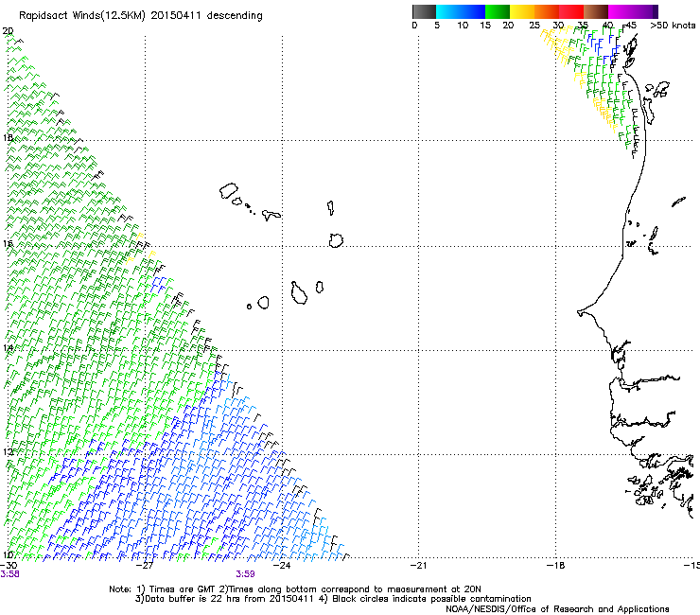Click the title 'Rapidscat Winds(12.5KM) 20150411 descending'
Image resolution: width=700 pixels, height=615 pixels.
141,16
